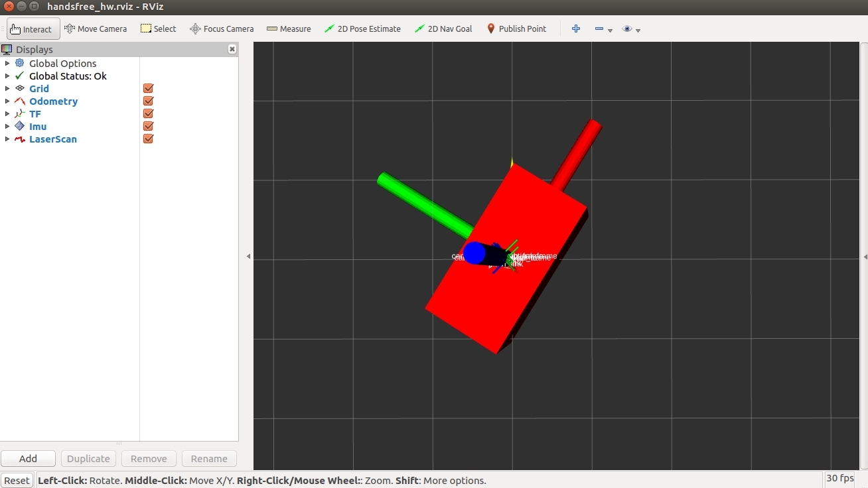Expand right panel using the side arrow handle
Image resolution: width=868 pixels, height=488 pixels.
pyautogui.click(x=865, y=256)
